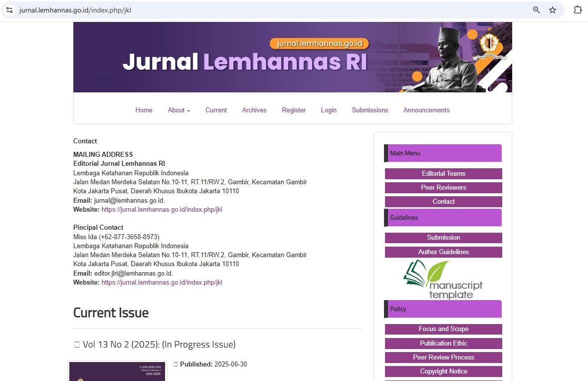Click the MAILING ADDRESS heading
Screen dimensions: 588x381
tap(103, 154)
